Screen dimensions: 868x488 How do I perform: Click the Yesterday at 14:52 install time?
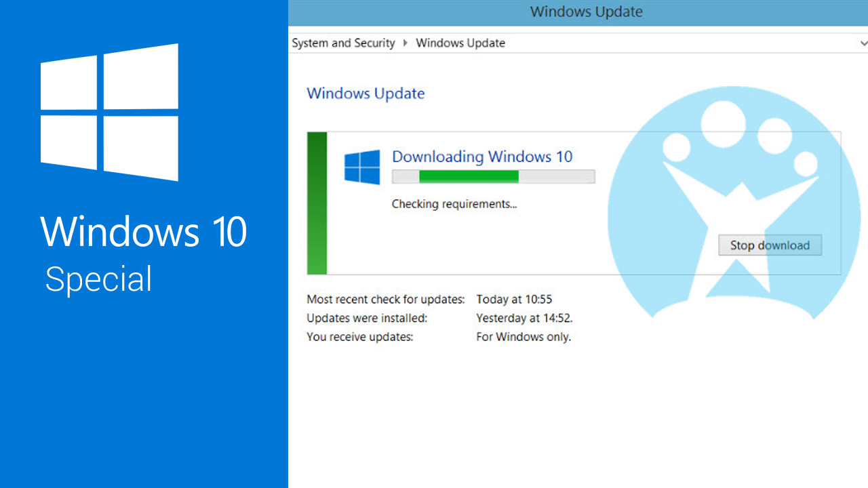[x=525, y=318]
